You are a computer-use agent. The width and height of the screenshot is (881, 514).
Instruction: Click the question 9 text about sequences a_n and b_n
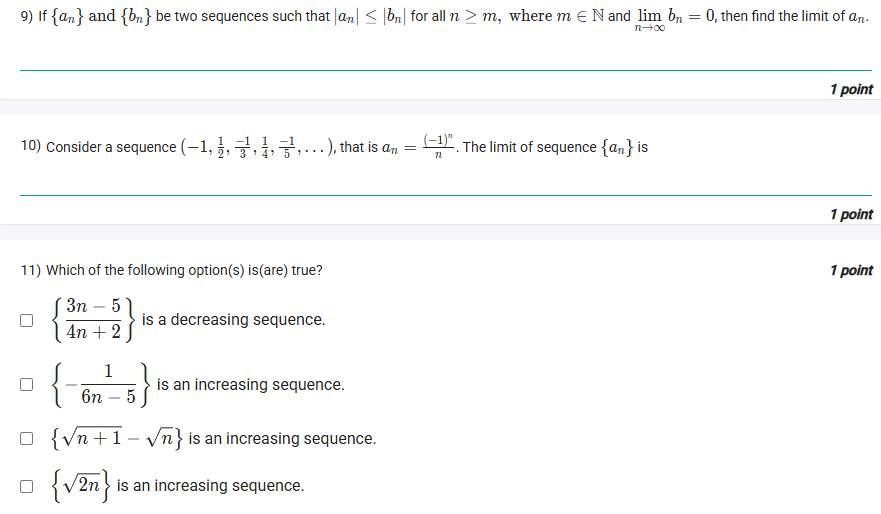pos(444,17)
